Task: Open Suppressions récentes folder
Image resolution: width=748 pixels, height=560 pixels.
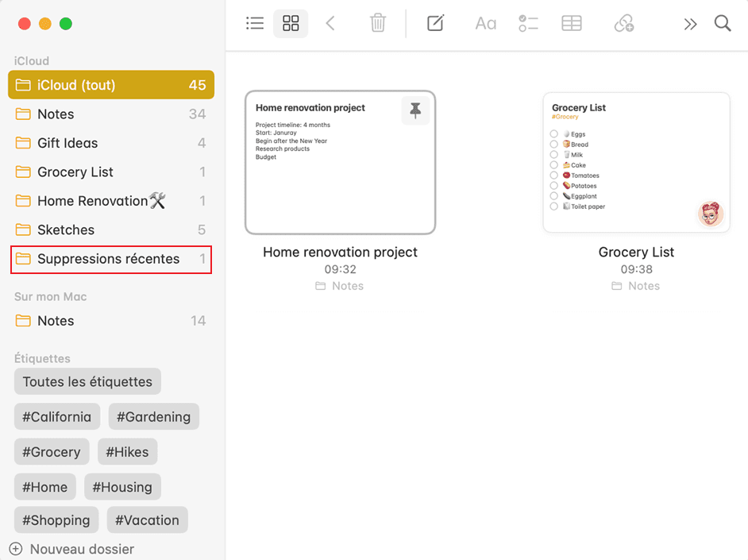Action: pos(109,259)
